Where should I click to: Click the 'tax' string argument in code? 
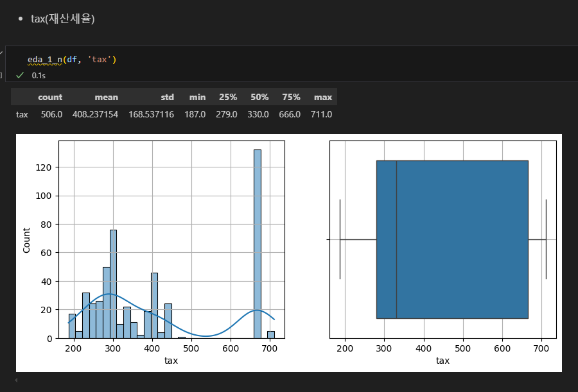[x=99, y=59]
